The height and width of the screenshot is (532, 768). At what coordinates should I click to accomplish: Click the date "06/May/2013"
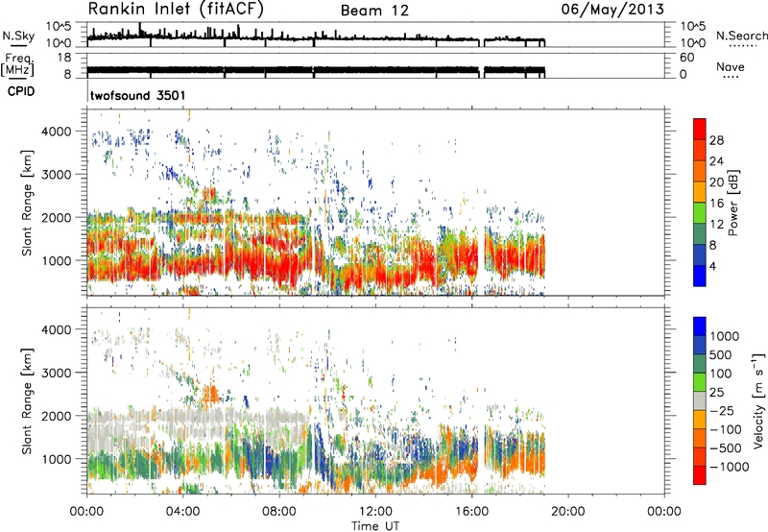612,10
